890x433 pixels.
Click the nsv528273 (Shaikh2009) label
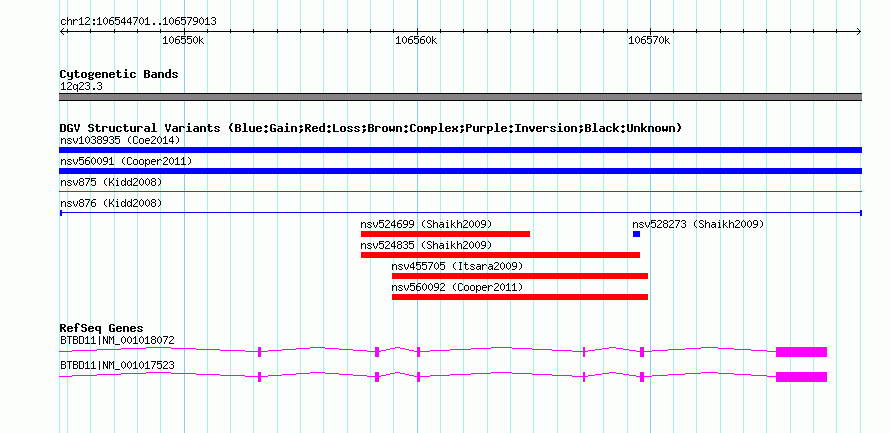click(x=698, y=224)
